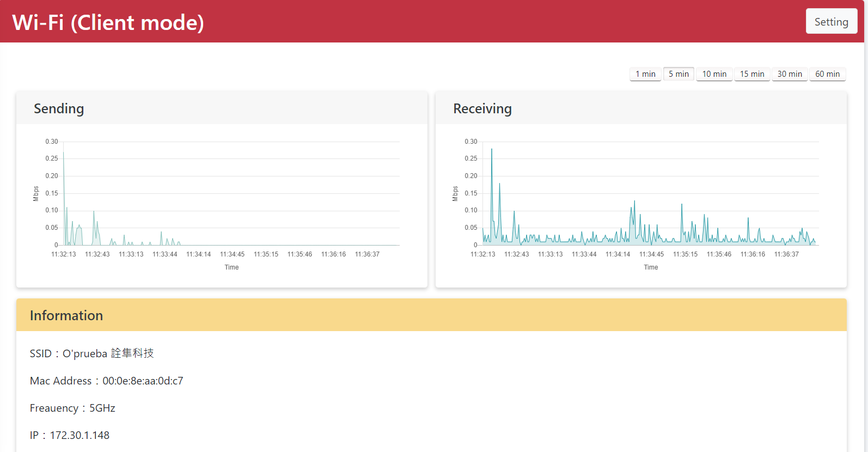This screenshot has width=868, height=452.
Task: Click the Mbps axis label in Receiving chart
Action: (x=455, y=194)
